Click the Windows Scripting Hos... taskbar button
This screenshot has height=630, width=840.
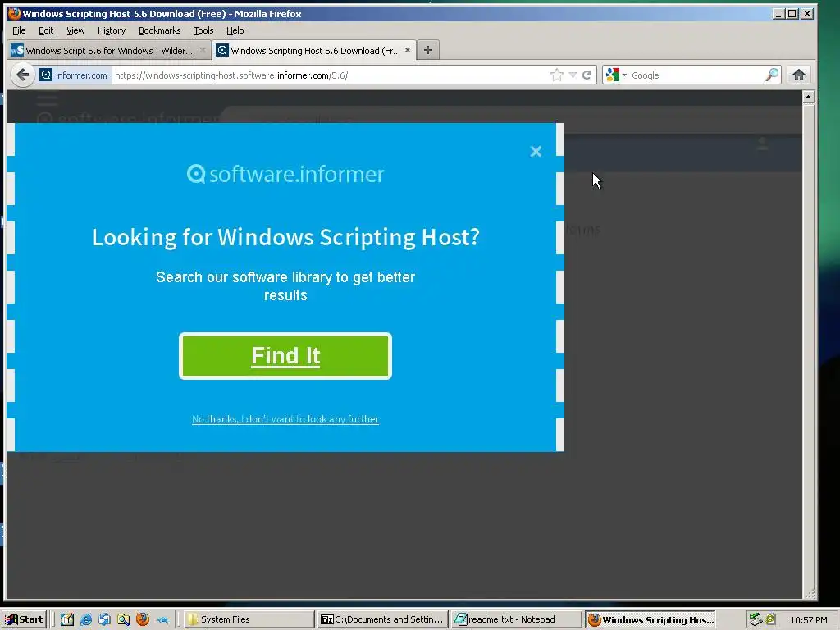coord(650,619)
